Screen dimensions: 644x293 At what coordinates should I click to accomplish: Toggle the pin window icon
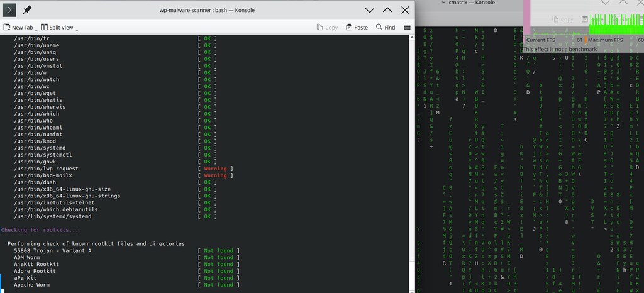[x=26, y=10]
